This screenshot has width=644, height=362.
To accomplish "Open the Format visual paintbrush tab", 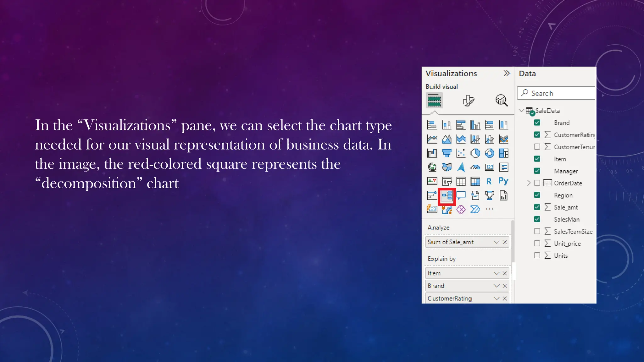I will [x=468, y=101].
